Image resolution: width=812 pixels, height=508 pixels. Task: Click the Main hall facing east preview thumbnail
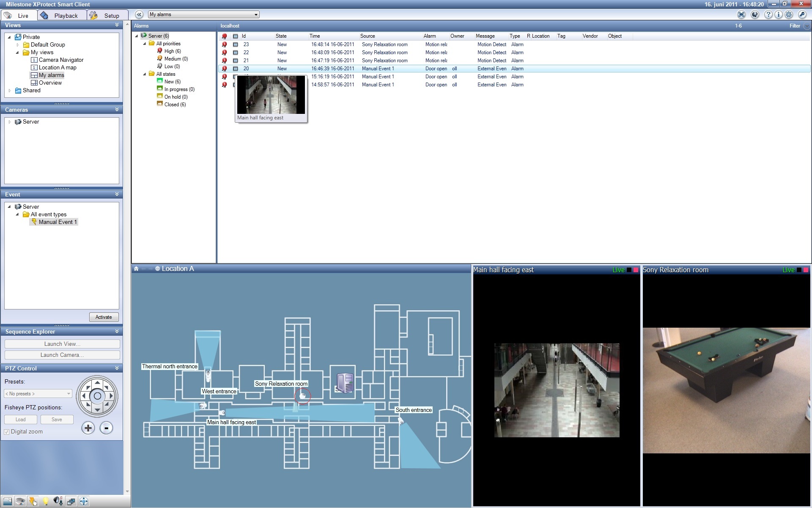point(271,95)
